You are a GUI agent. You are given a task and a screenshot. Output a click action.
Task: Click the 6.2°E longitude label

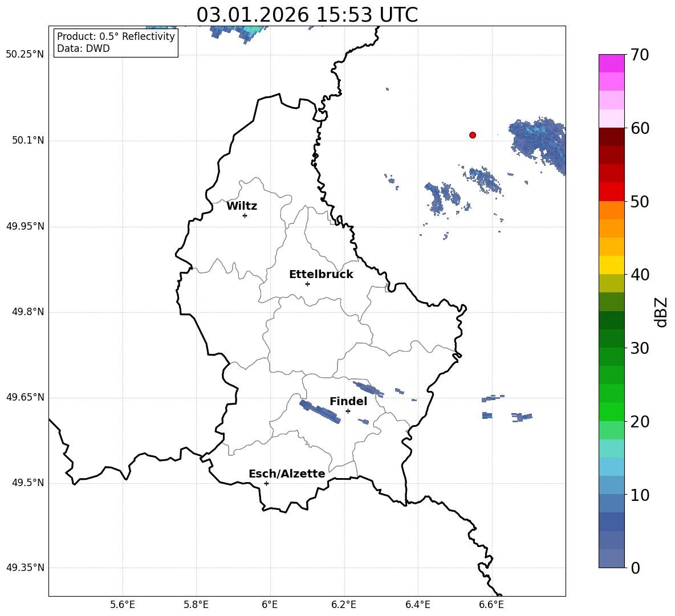pyautogui.click(x=344, y=605)
